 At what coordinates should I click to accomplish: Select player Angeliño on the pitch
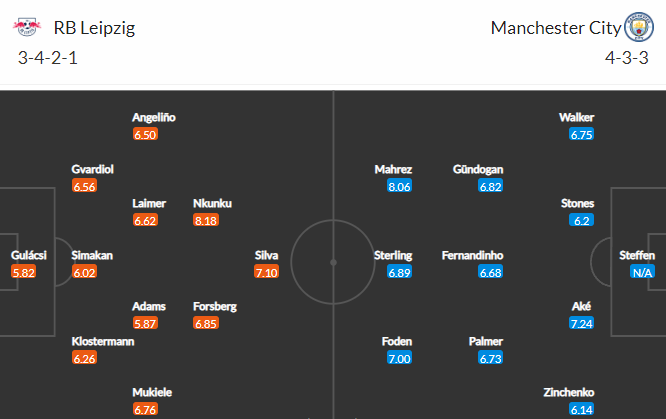[x=154, y=117]
